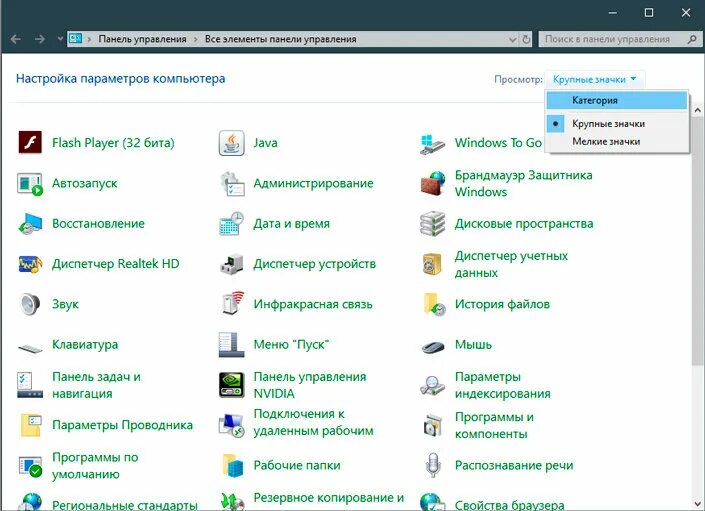Open the Подключения к удаленным рабочим icon
705x511 pixels.
[x=232, y=426]
